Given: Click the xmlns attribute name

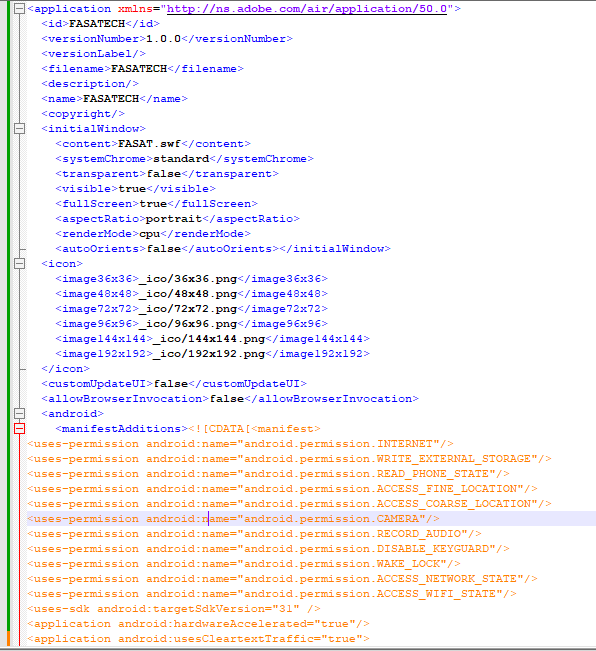Looking at the screenshot, I should point(136,9).
